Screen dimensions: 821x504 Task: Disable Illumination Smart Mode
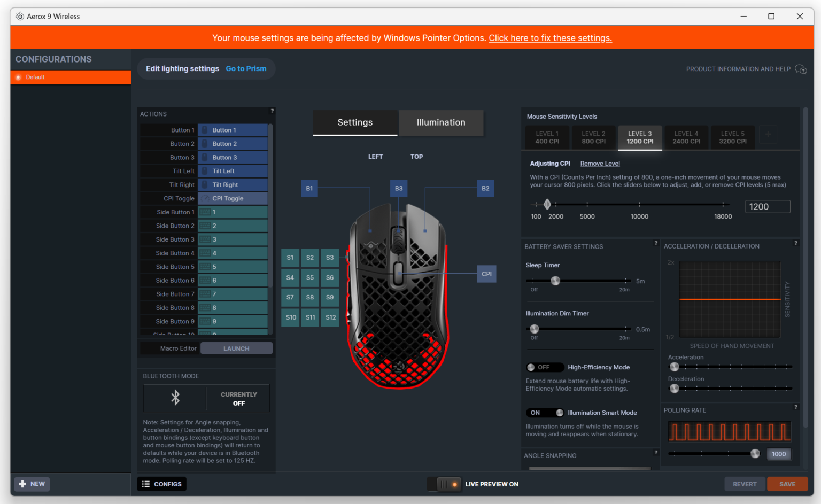tap(545, 412)
